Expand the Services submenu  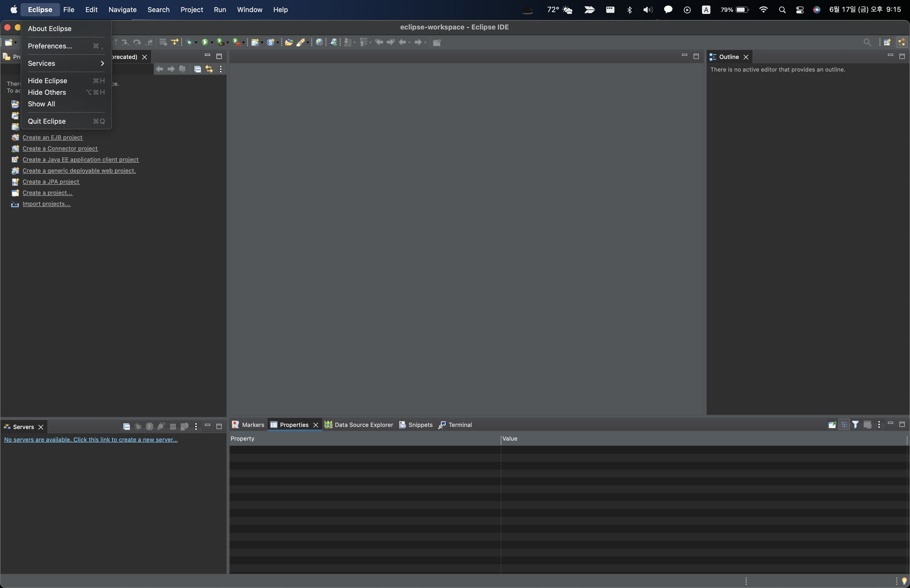[66, 63]
